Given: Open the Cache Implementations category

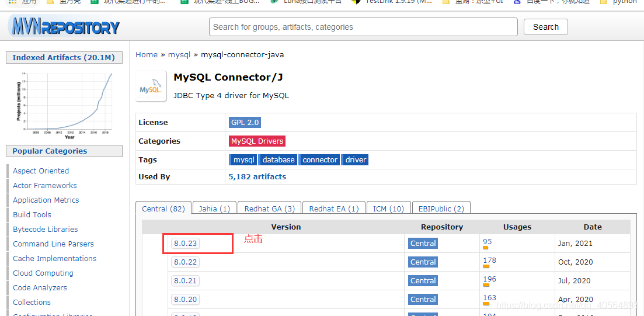Looking at the screenshot, I should coord(55,259).
